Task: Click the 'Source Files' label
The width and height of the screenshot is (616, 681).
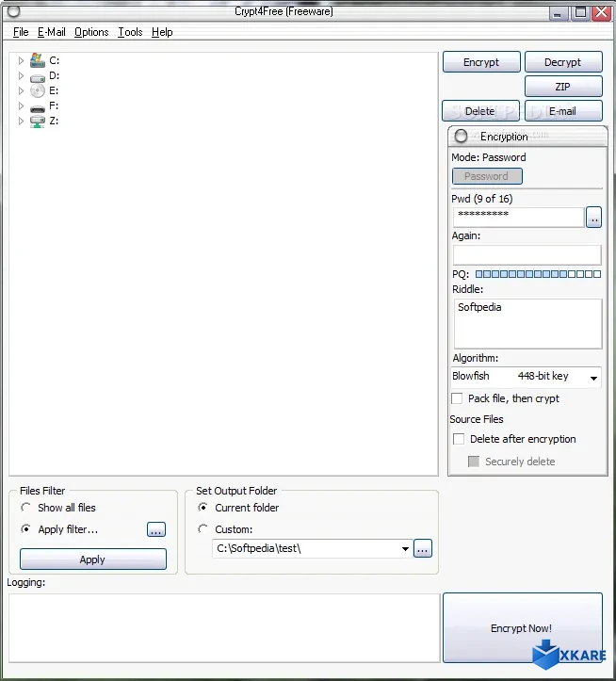Action: pyautogui.click(x=477, y=419)
